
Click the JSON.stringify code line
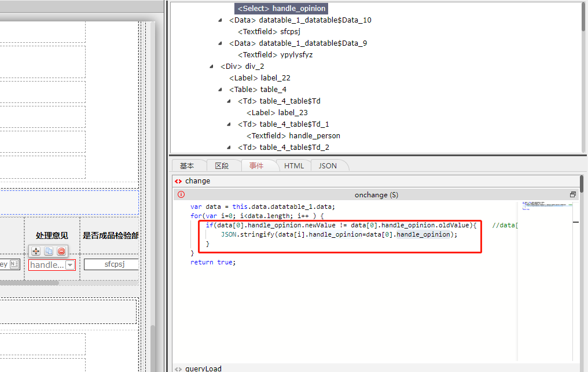click(339, 234)
